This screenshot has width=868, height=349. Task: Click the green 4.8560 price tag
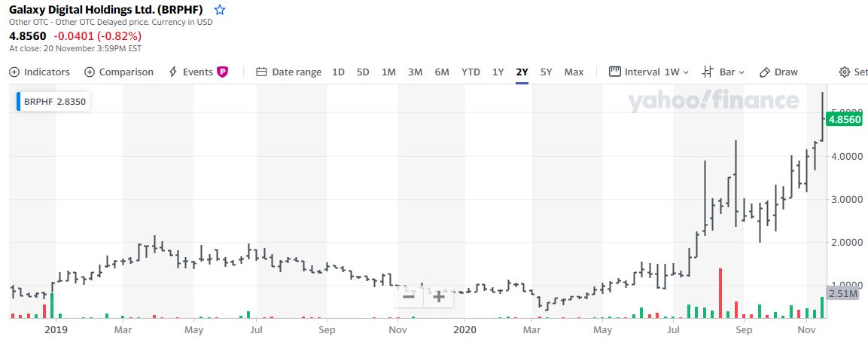[845, 119]
